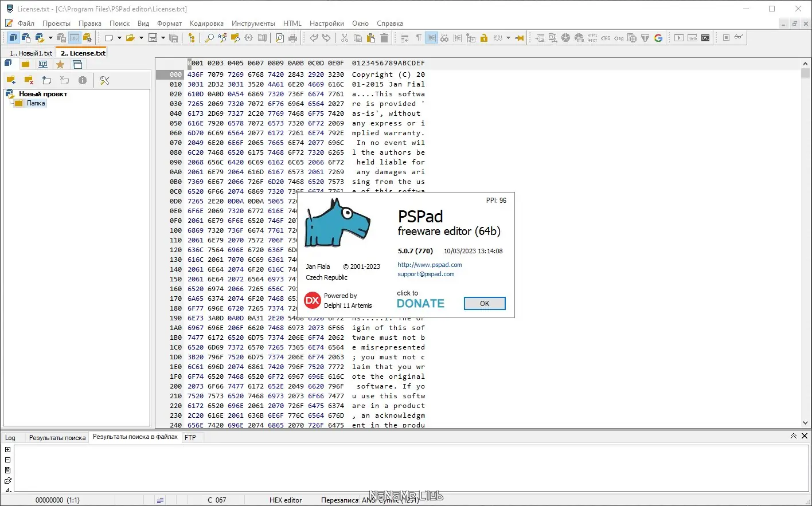Switch to the Новый1.txt tab
Viewport: 812px width, 506px height.
pyautogui.click(x=31, y=53)
